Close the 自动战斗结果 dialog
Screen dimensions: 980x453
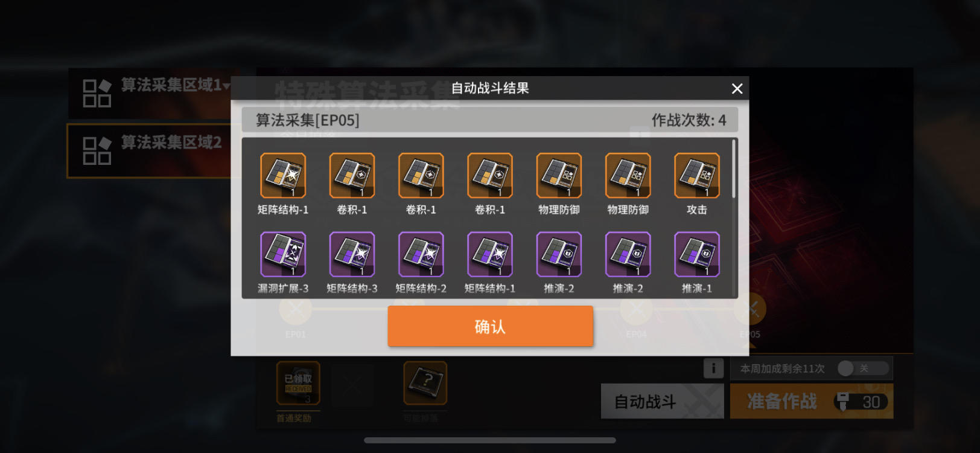pos(737,89)
